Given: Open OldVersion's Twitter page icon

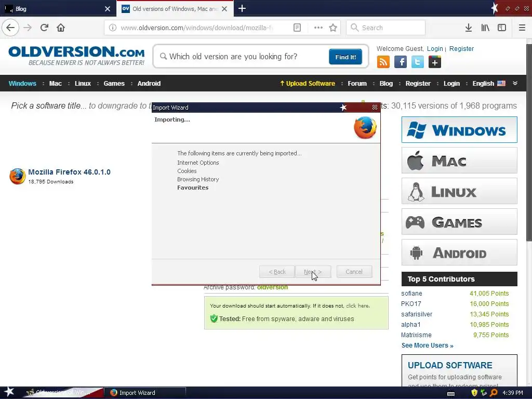Looking at the screenshot, I should point(417,62).
